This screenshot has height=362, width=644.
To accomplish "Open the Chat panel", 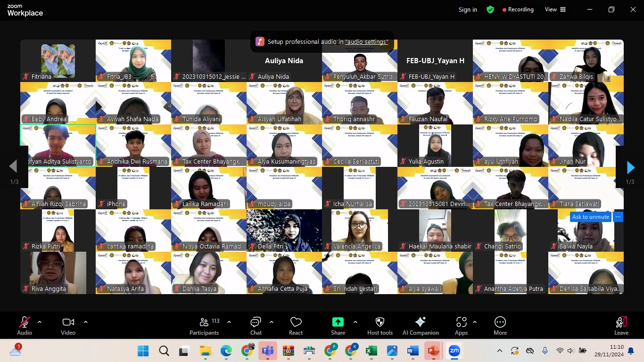I will (x=256, y=322).
